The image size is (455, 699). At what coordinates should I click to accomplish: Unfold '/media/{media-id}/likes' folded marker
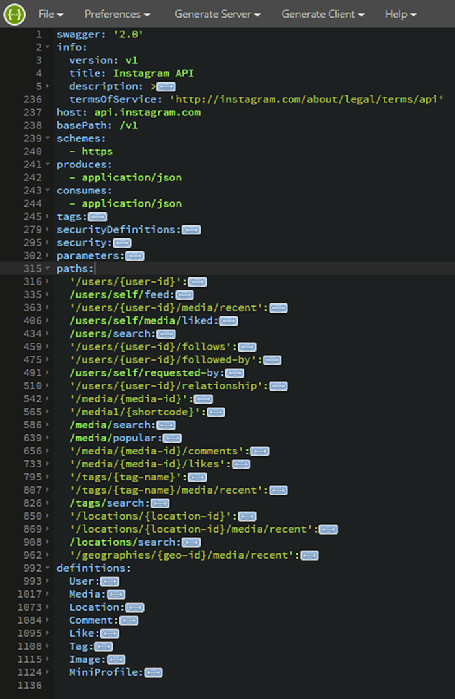point(241,464)
